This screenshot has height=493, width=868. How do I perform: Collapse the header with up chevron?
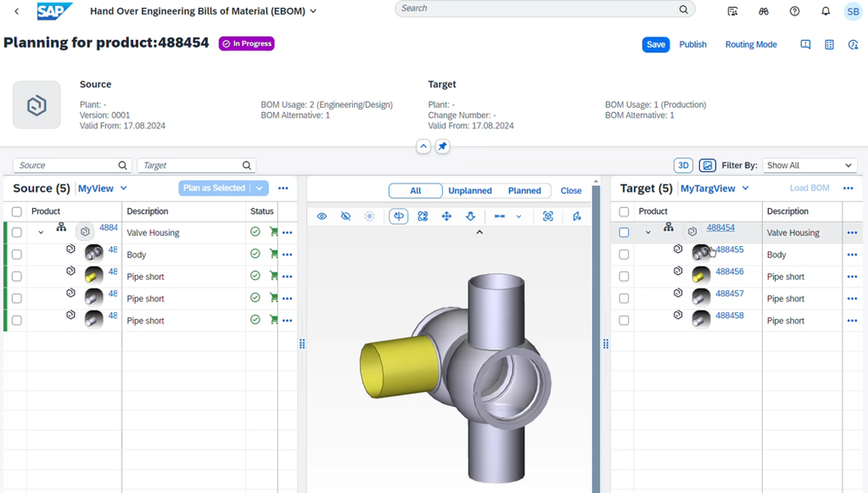tap(424, 147)
